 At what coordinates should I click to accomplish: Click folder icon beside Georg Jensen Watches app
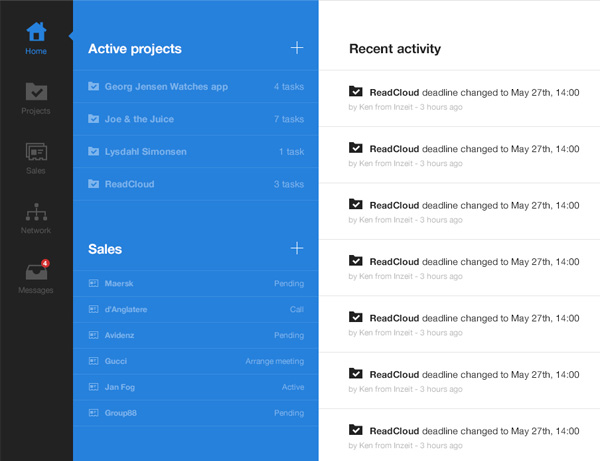click(93, 87)
